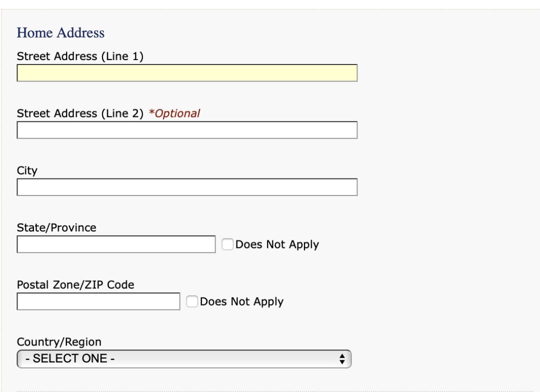Screen dimensions: 540x392
Task: Click the State/Province text box
Action: click(x=116, y=244)
